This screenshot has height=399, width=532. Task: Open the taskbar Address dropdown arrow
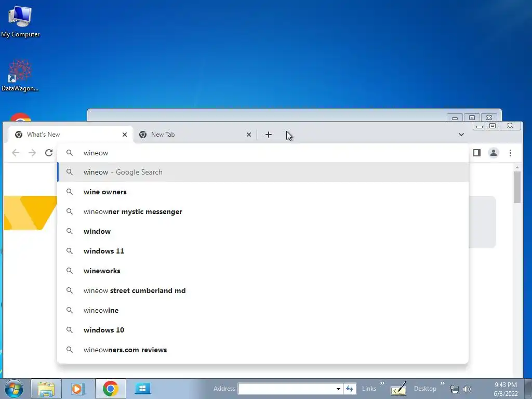(338, 389)
